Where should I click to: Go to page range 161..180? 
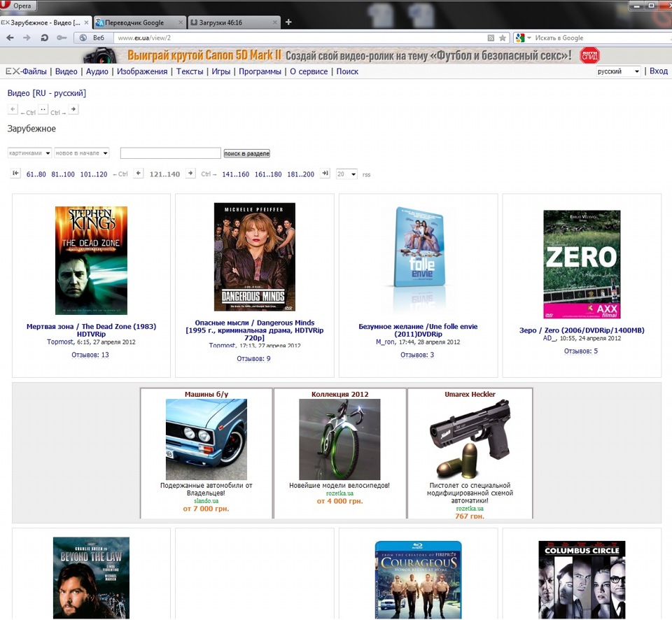click(268, 174)
